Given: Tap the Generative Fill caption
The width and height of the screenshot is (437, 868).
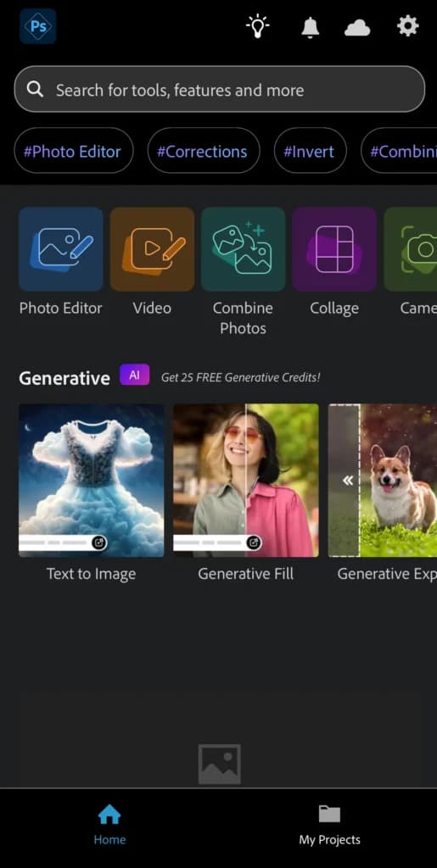Looking at the screenshot, I should point(246,574).
